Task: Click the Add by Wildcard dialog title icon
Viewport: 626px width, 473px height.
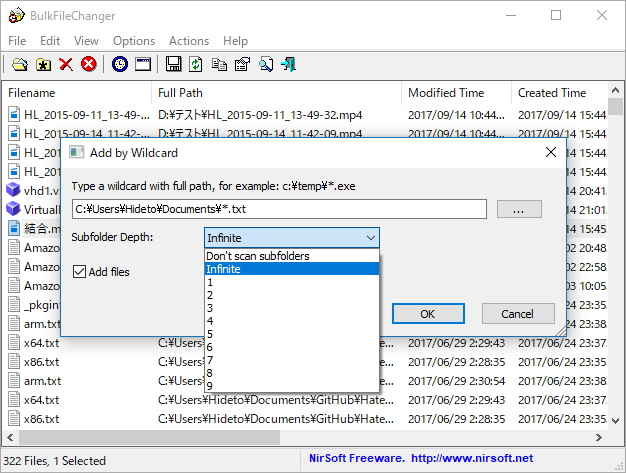Action: click(x=76, y=152)
